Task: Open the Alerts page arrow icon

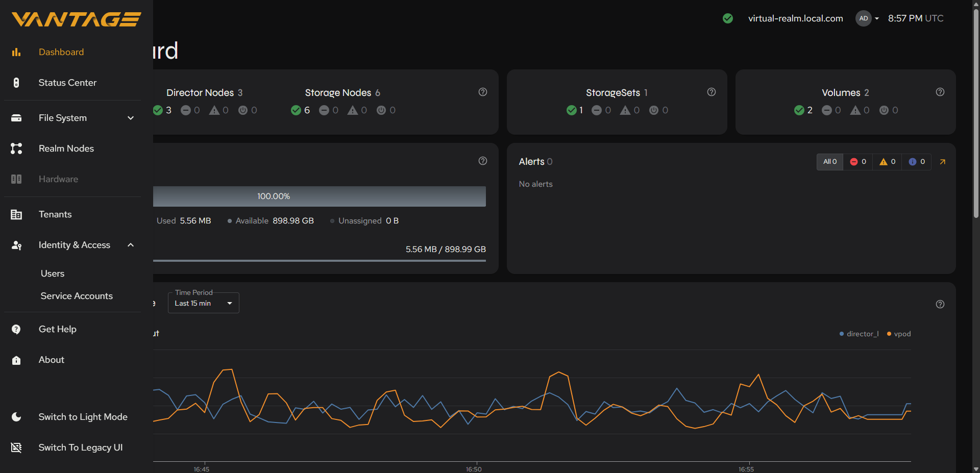Action: (x=942, y=162)
